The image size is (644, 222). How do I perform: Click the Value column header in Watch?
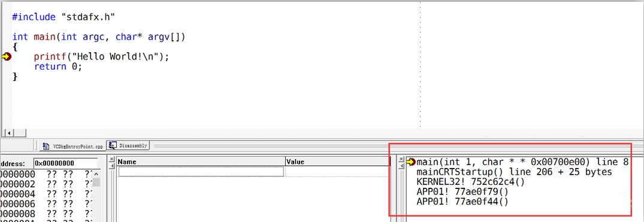tap(337, 162)
